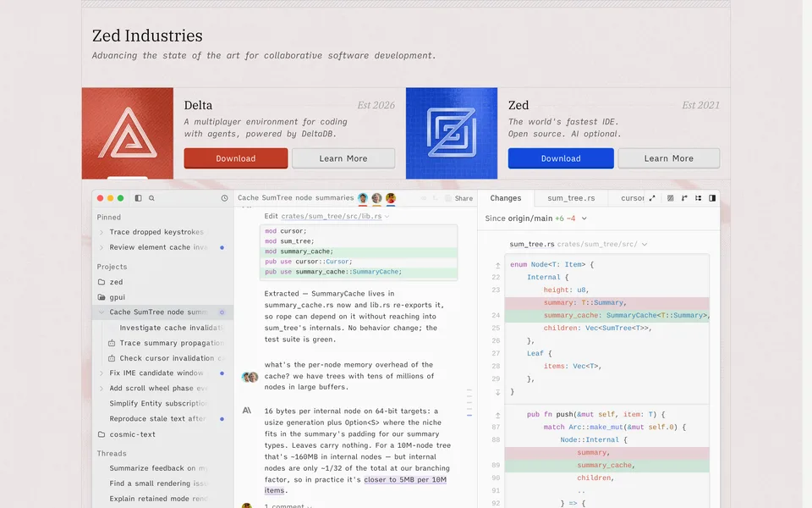
Task: Click status icon on Cache SumTree row
Action: click(222, 312)
